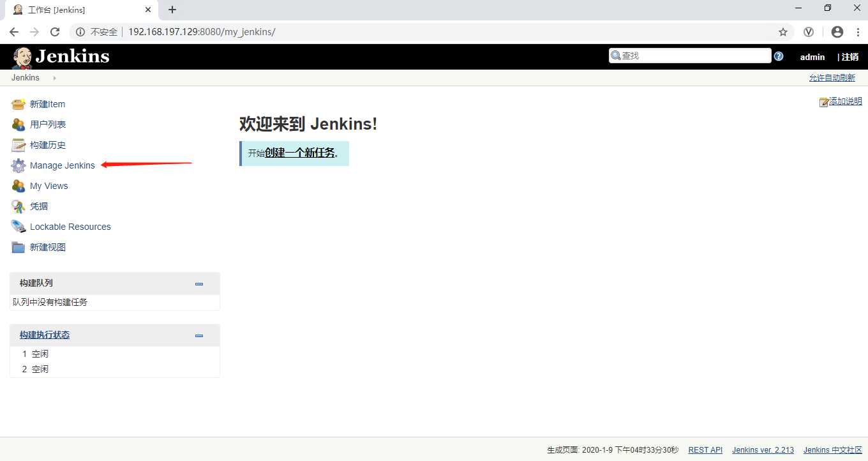Image resolution: width=868 pixels, height=461 pixels.
Task: Open the 新建Item link
Action: click(47, 104)
